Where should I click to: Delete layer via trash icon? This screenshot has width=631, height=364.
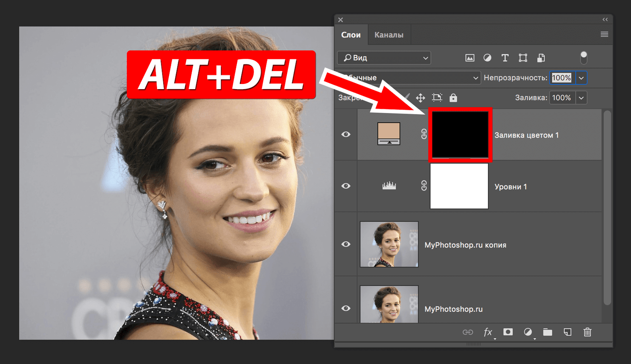coord(588,332)
